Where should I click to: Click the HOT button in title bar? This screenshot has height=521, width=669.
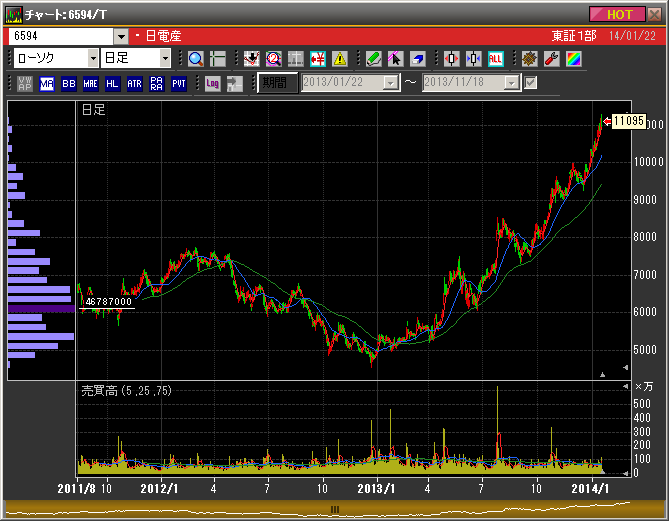tap(619, 14)
